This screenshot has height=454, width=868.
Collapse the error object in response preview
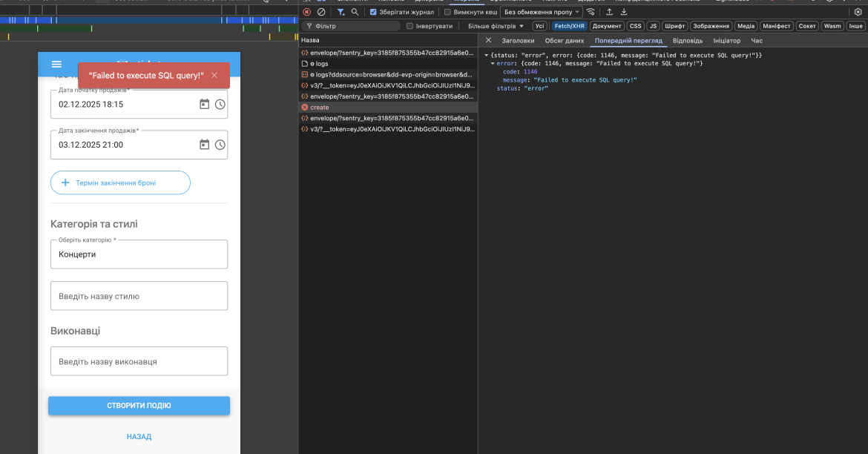point(493,64)
